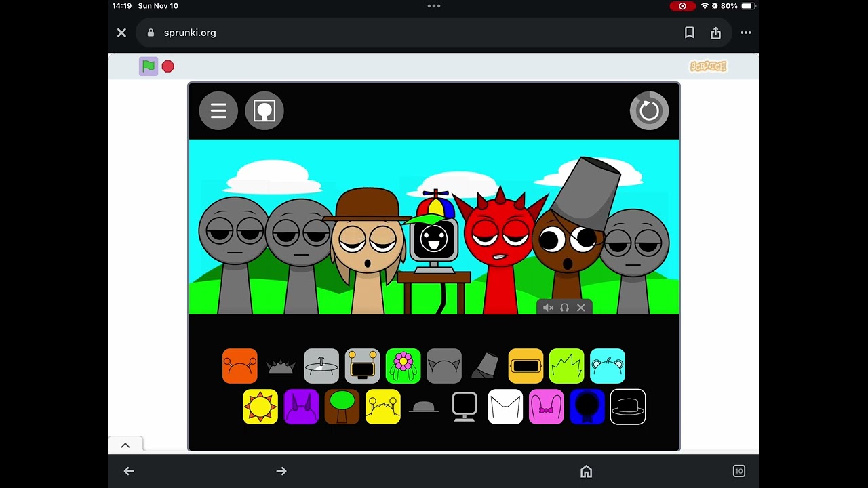Select the yellow icon with black visor
This screenshot has width=868, height=488.
tap(526, 366)
